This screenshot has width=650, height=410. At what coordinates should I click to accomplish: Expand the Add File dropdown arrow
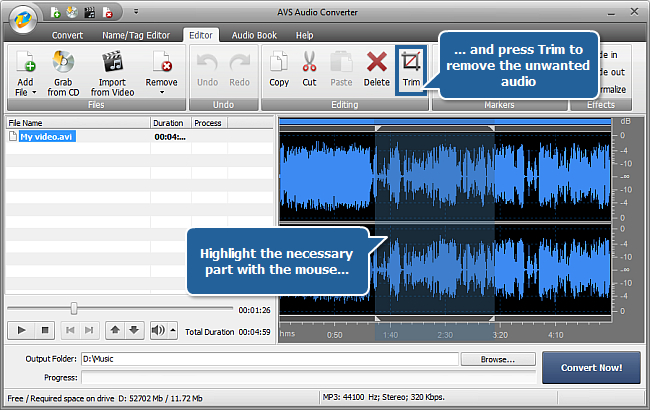tap(34, 92)
